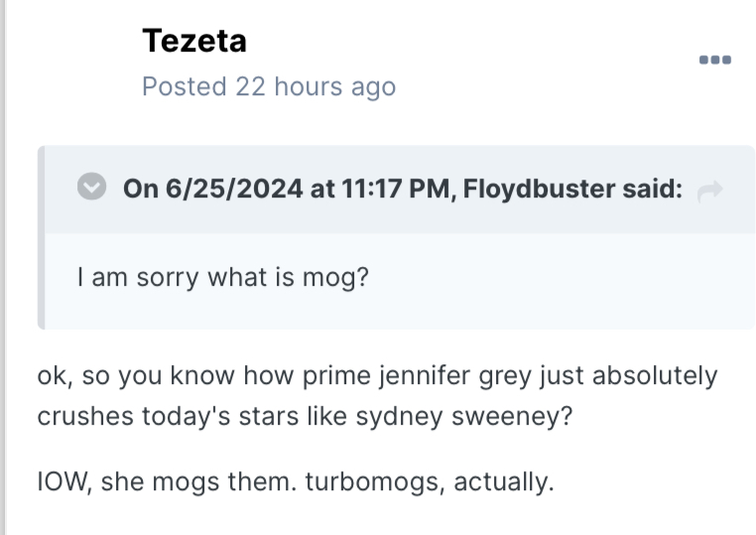Click the 'Posted 22 hours ago' timestamp

pos(269,87)
